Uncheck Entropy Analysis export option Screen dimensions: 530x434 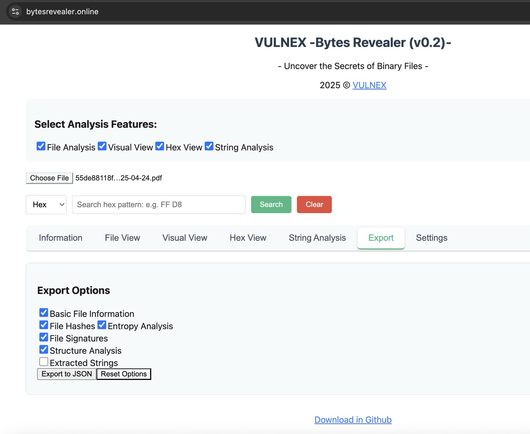click(x=102, y=325)
